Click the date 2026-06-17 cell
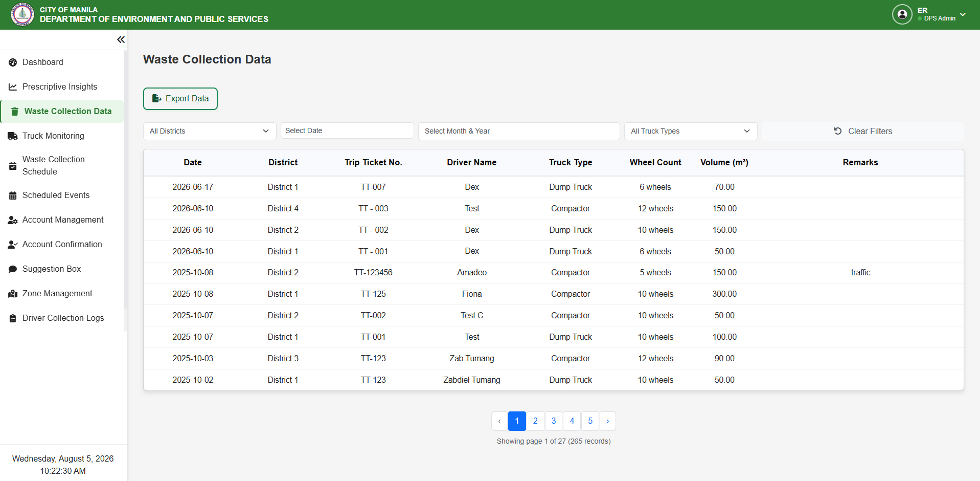The height and width of the screenshot is (481, 980). 193,187
